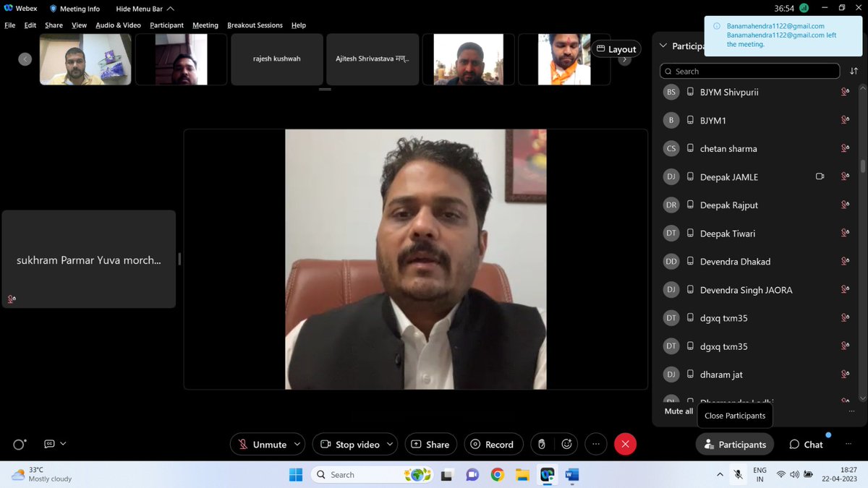Image resolution: width=868 pixels, height=488 pixels.
Task: Click Share content button
Action: click(430, 445)
